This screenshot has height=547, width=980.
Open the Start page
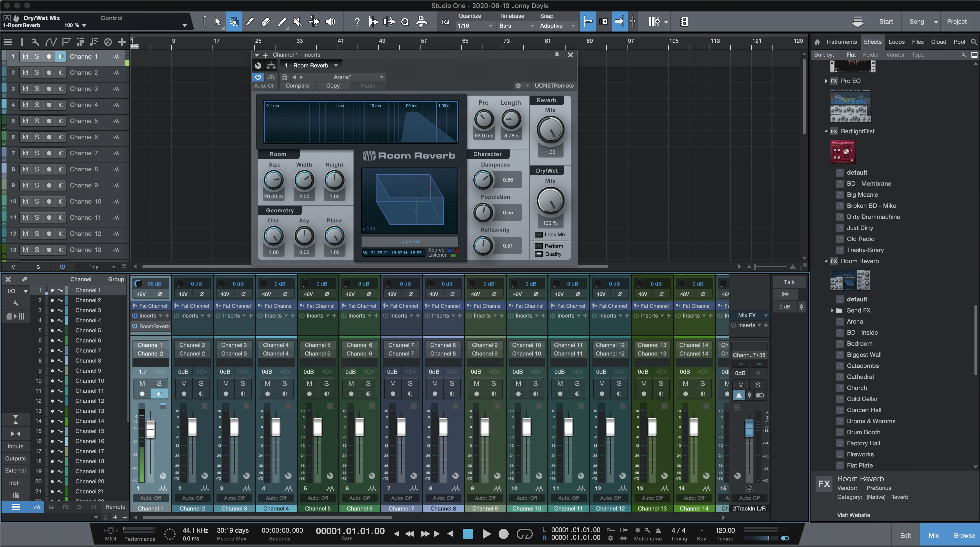click(x=886, y=22)
